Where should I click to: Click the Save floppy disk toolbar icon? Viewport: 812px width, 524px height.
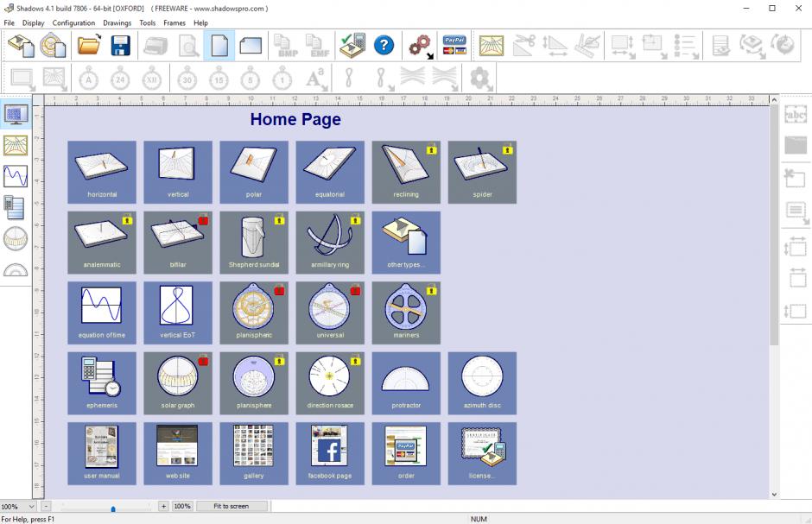coord(120,45)
